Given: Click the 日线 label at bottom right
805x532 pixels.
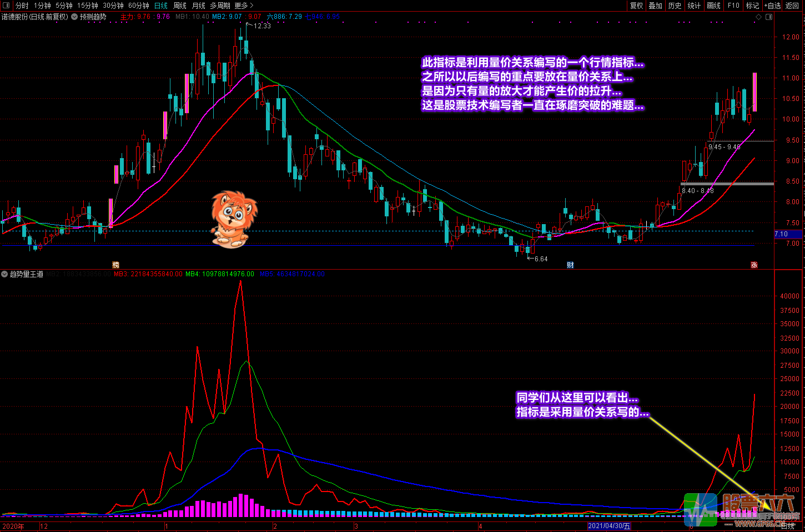Looking at the screenshot, I should click(x=788, y=526).
